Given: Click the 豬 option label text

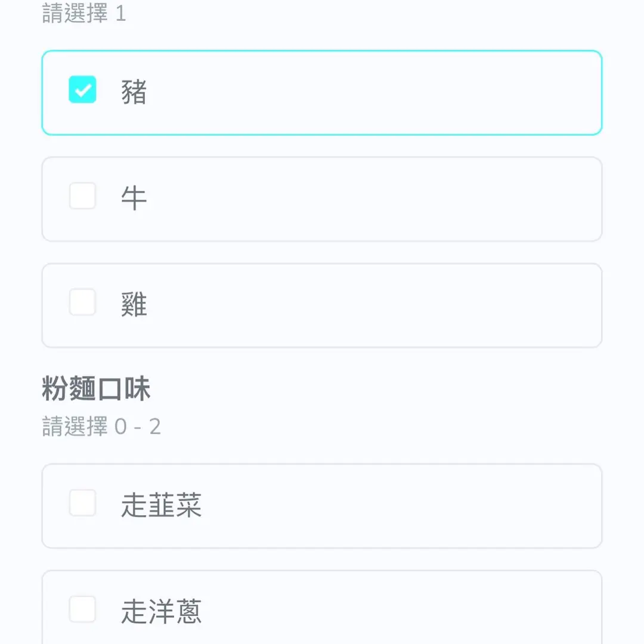Looking at the screenshot, I should coord(134,92).
